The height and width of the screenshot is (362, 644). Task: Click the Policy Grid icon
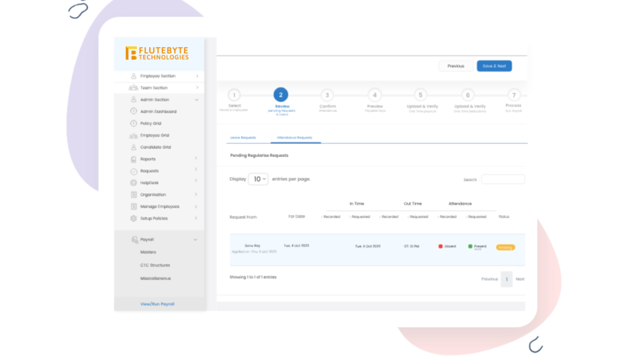133,123
